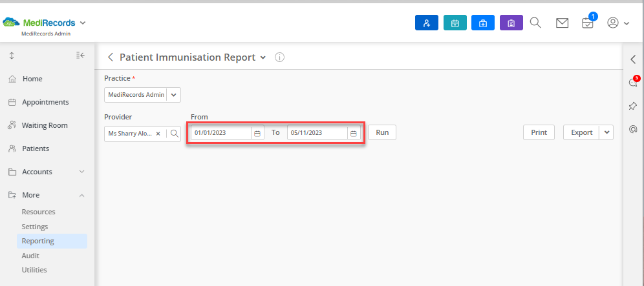Screen dimensions: 644x286
Task: Open the From date calendar picker
Action: tap(257, 134)
